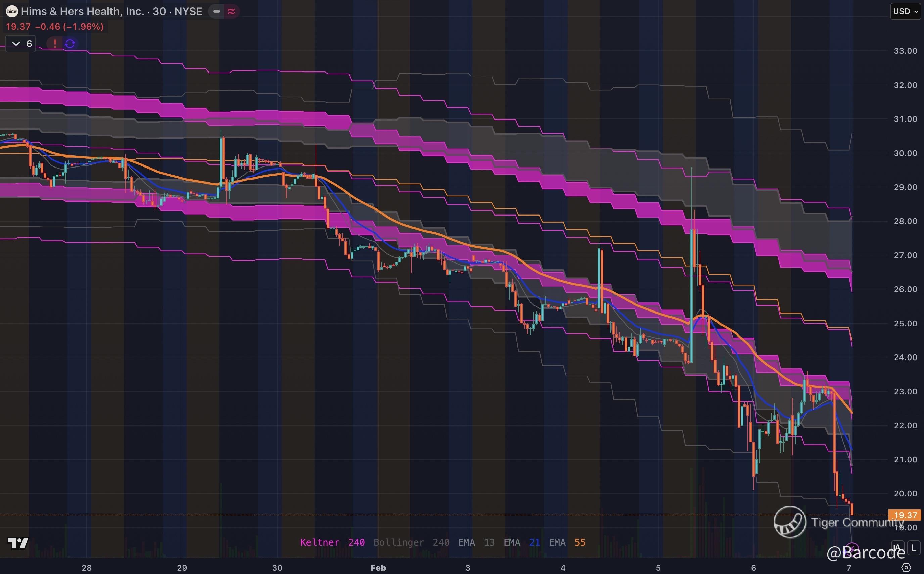Image resolution: width=924 pixels, height=574 pixels.
Task: Open the USD currency dropdown
Action: [x=906, y=11]
